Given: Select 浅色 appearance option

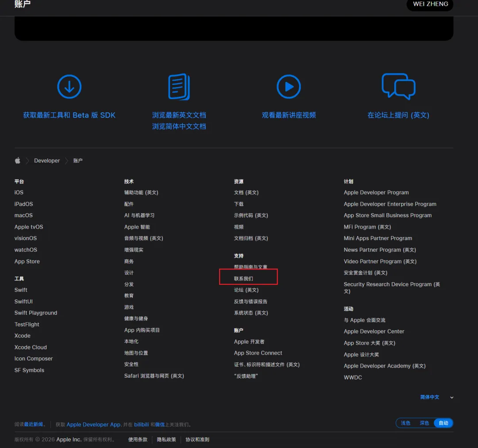Looking at the screenshot, I should click(x=405, y=423).
